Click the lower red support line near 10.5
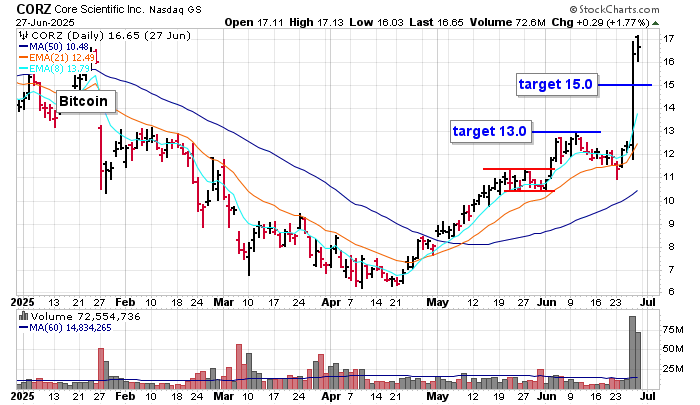 (x=530, y=190)
